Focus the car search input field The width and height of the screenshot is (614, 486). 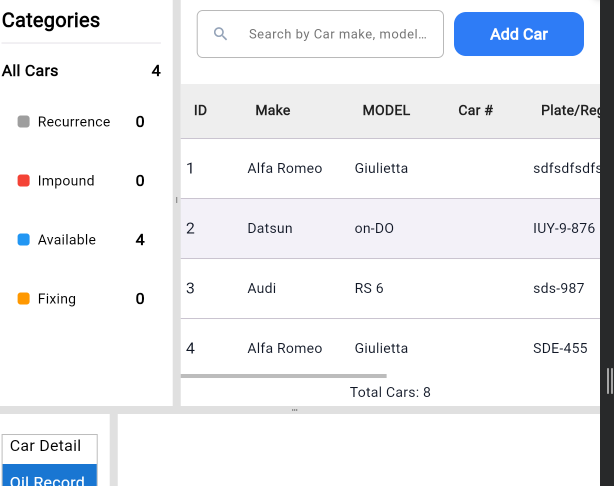336,34
